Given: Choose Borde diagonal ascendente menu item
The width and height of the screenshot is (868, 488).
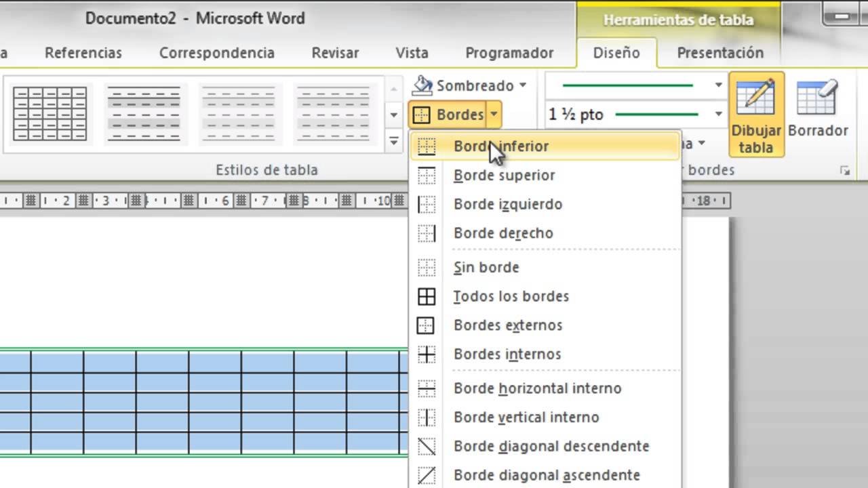Looking at the screenshot, I should (x=545, y=475).
